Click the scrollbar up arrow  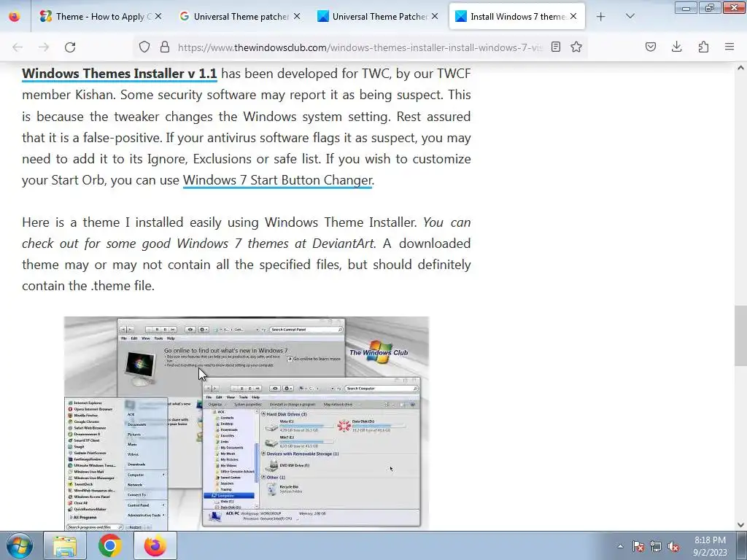[740, 68]
